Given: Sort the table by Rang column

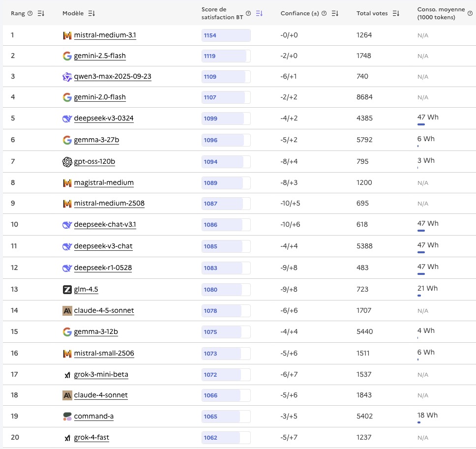Looking at the screenshot, I should [x=40, y=13].
